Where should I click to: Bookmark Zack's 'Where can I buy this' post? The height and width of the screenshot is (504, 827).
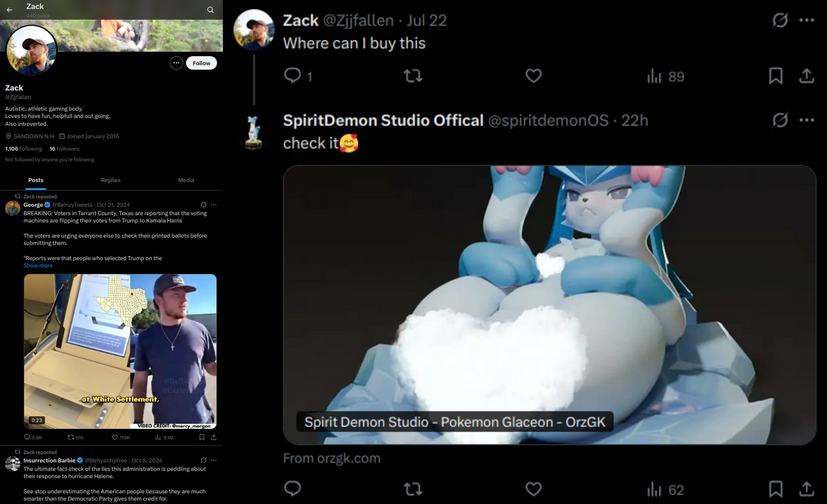point(776,76)
